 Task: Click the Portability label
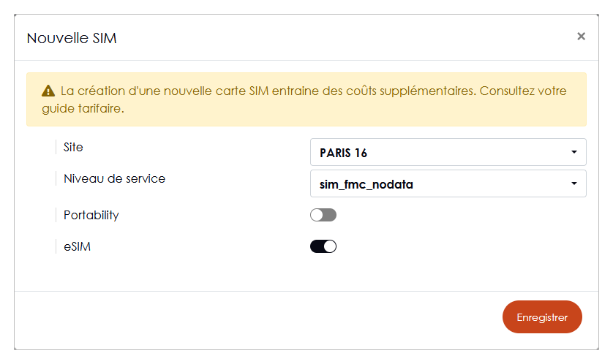tap(91, 215)
